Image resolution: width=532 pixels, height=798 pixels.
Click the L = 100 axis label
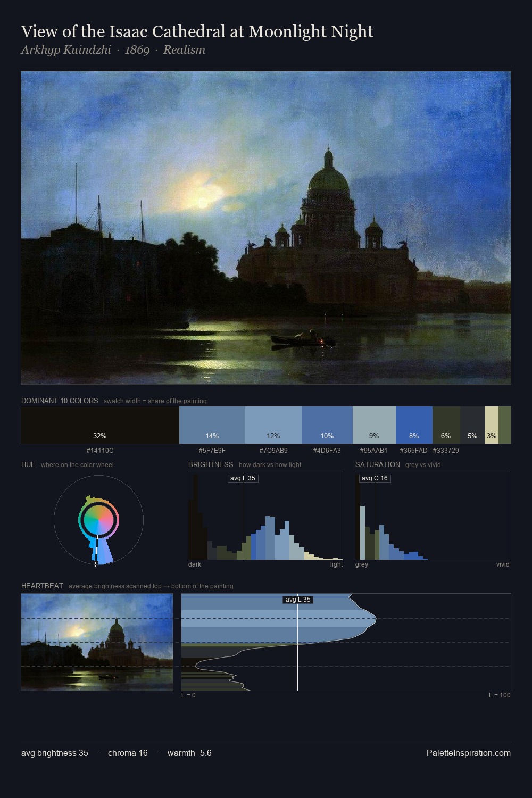click(500, 695)
